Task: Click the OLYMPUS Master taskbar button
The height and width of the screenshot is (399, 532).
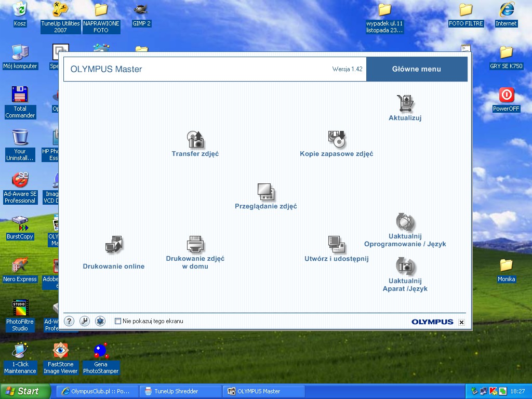Action: click(264, 391)
